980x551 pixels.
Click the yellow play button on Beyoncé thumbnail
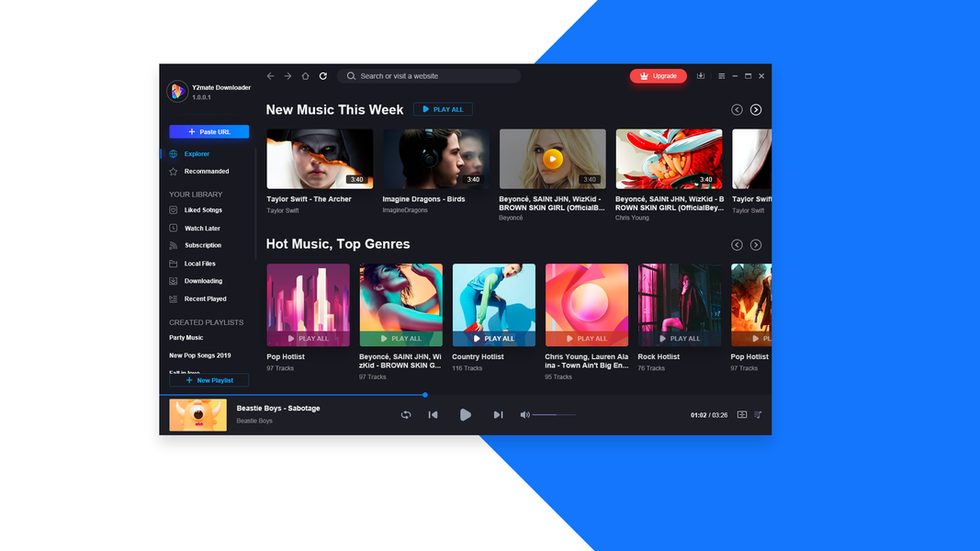553,159
